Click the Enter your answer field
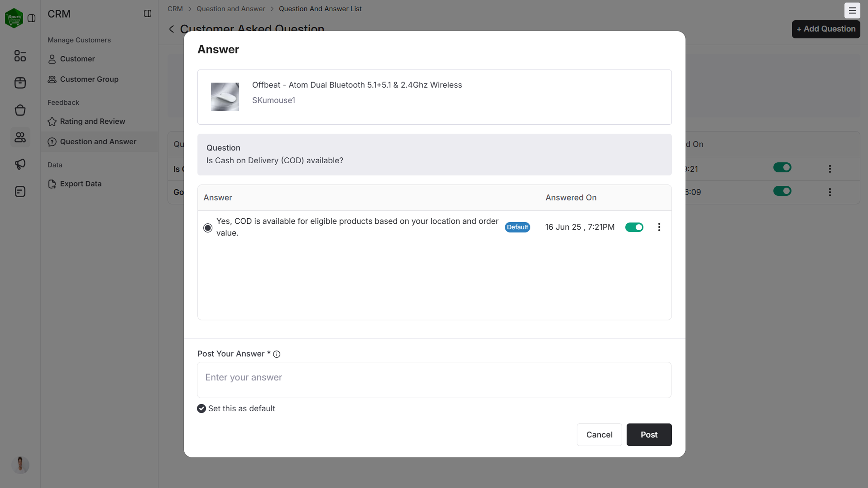The width and height of the screenshot is (868, 488). tap(434, 380)
